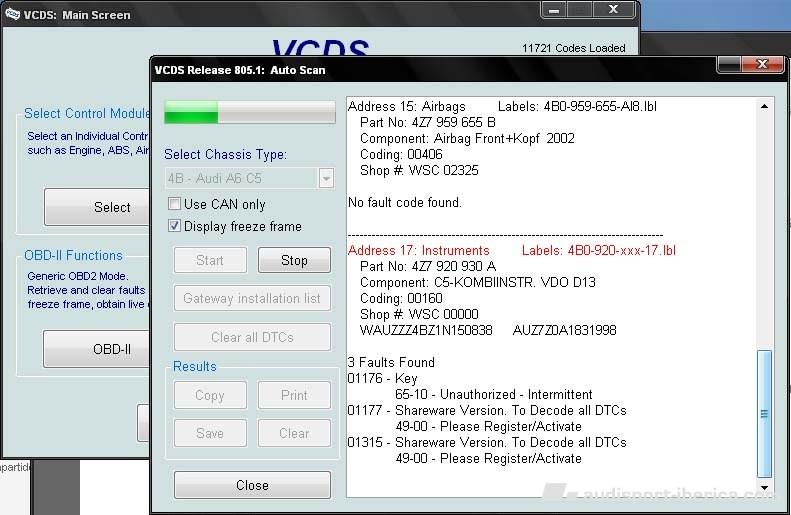
Task: Click the 'AUZ7Z0A1831998' immobilizer ID
Action: point(564,330)
